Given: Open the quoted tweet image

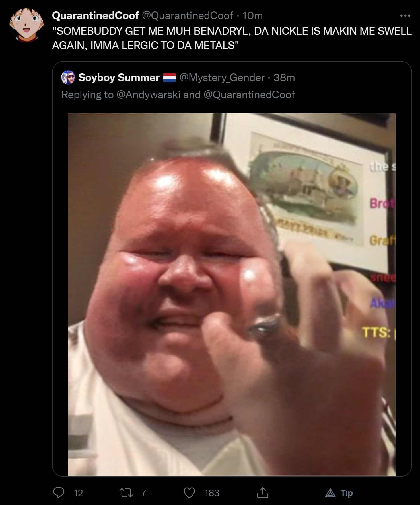Looking at the screenshot, I should pos(232,295).
